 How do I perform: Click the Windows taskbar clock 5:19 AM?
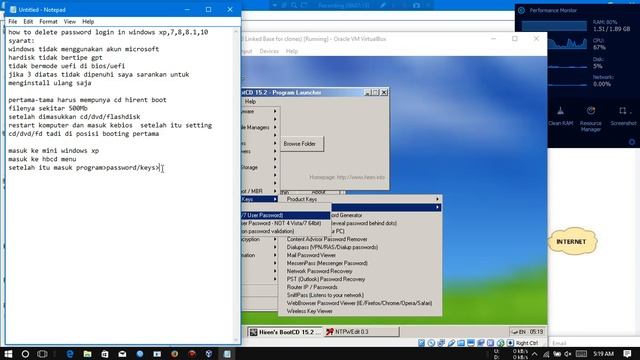(603, 353)
